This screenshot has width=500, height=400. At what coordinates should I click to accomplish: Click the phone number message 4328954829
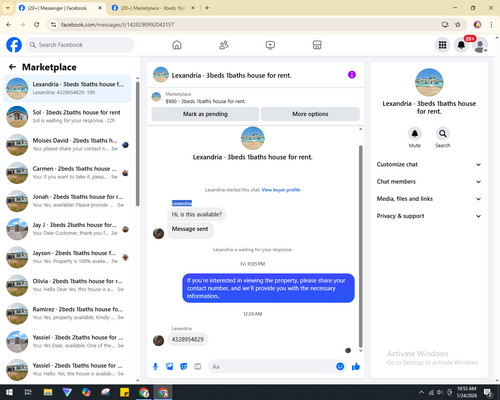click(187, 339)
